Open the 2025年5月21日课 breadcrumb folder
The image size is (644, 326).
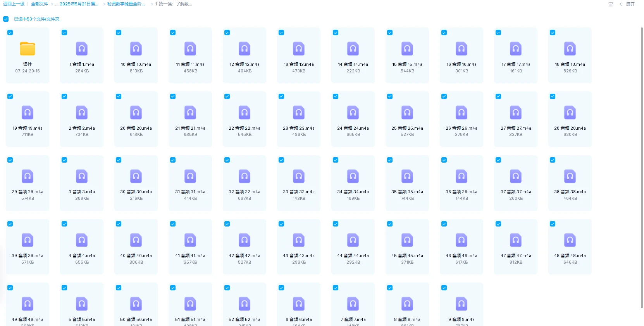pyautogui.click(x=79, y=4)
